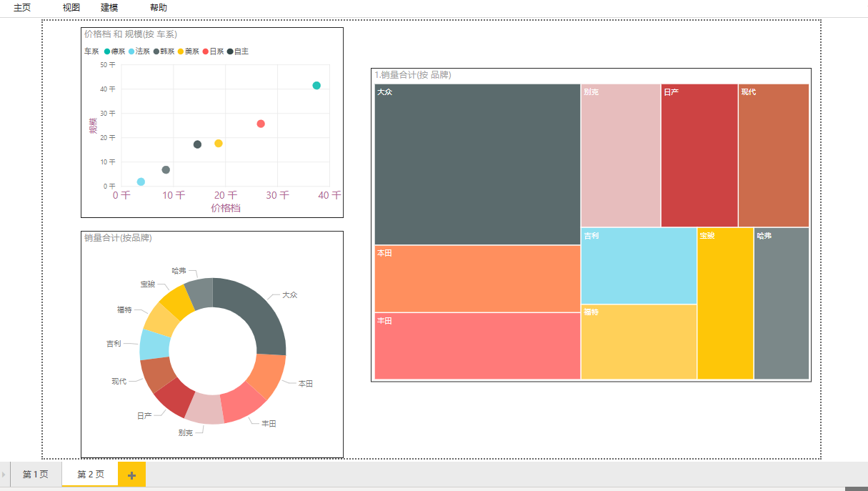868x491 pixels.
Task: Click the brown 现代 donut slice
Action: pos(155,375)
